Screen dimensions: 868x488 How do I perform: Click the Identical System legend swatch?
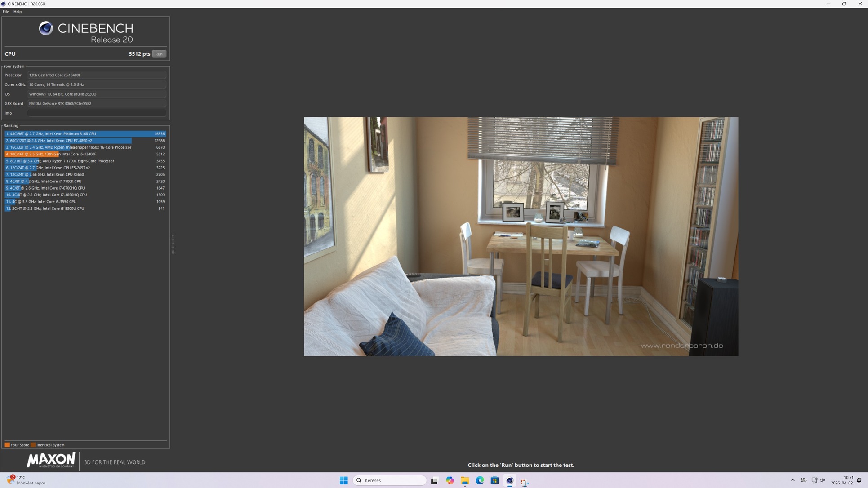[x=33, y=445]
